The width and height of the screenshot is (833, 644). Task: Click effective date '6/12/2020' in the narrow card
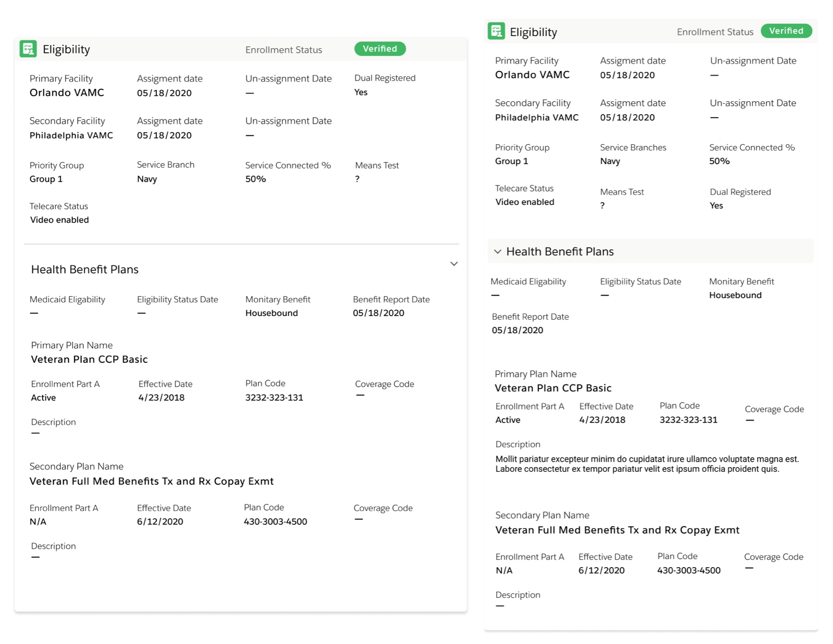(x=602, y=570)
